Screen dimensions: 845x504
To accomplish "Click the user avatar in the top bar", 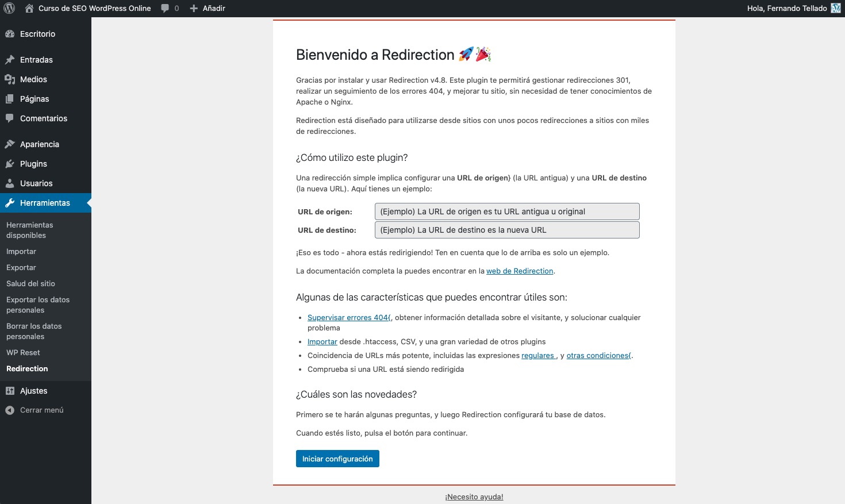I will 836,8.
